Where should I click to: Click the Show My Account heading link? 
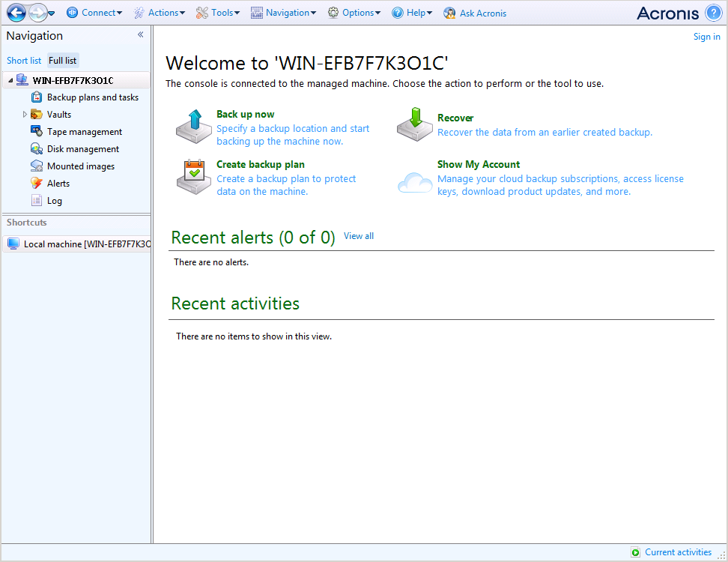[479, 164]
